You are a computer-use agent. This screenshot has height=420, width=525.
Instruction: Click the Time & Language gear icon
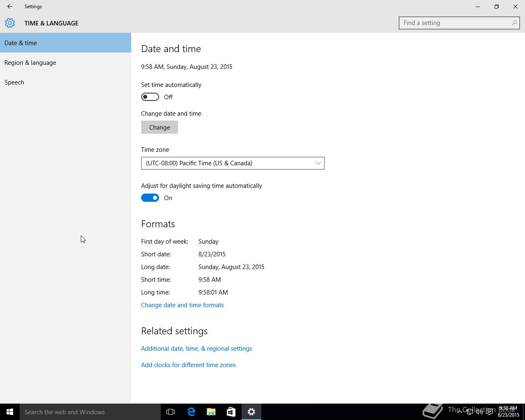pos(10,23)
